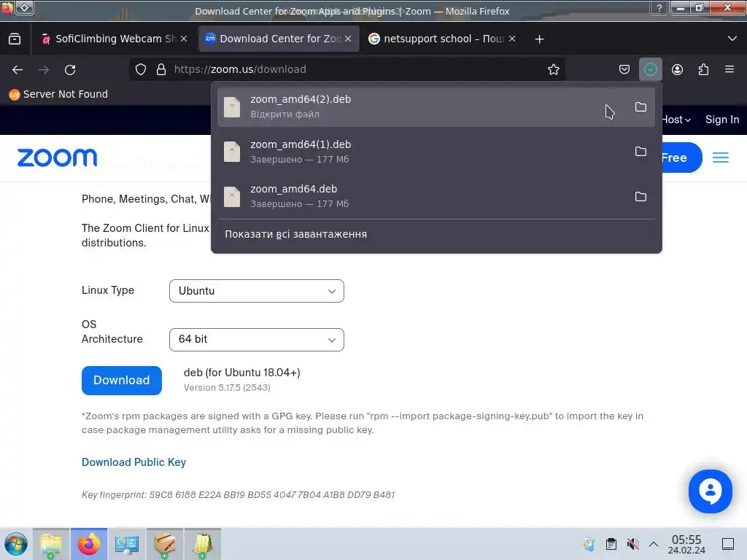747x560 pixels.
Task: Show site security lock info
Action: point(161,69)
